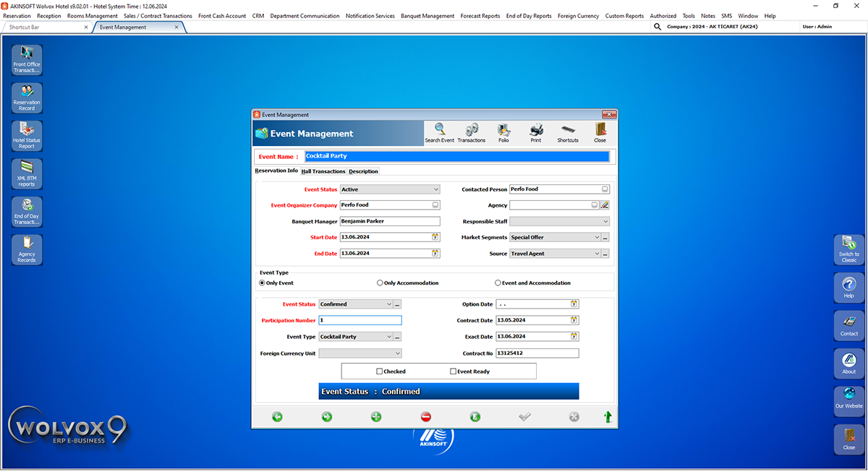Go to previous record with green left arrow

pos(277,417)
